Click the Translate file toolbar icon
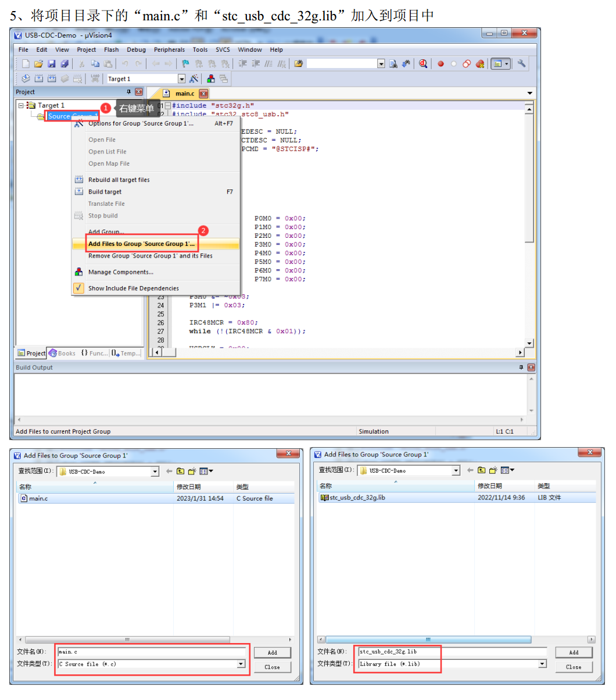The width and height of the screenshot is (616, 700). pyautogui.click(x=26, y=78)
